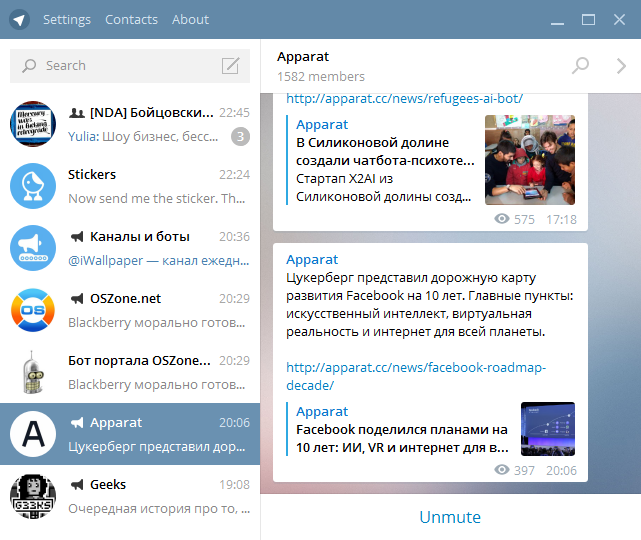Open the refugees-ai-bot news link
The width and height of the screenshot is (641, 540).
[x=404, y=98]
